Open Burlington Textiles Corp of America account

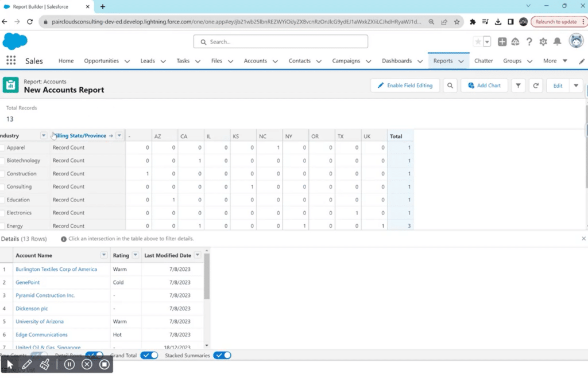click(56, 269)
